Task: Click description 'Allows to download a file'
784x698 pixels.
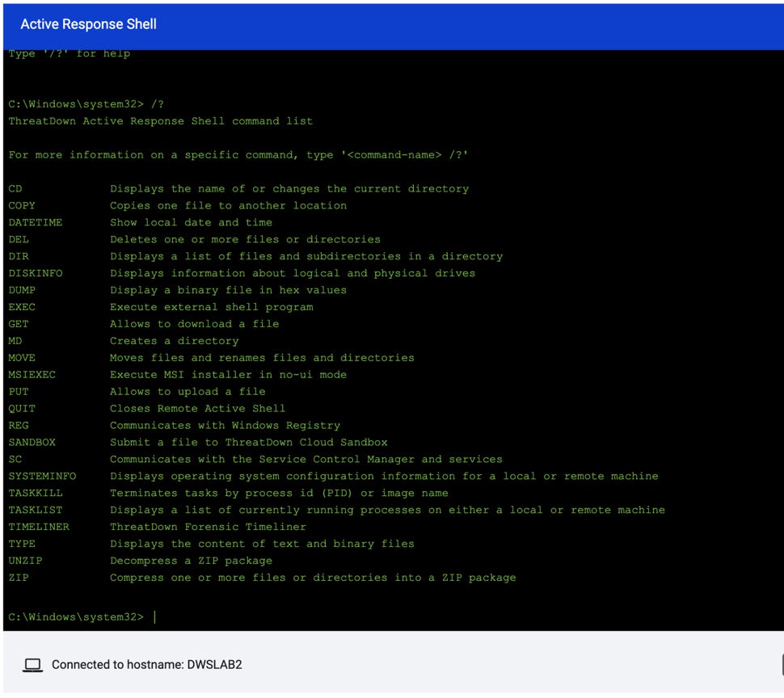Action: click(195, 324)
